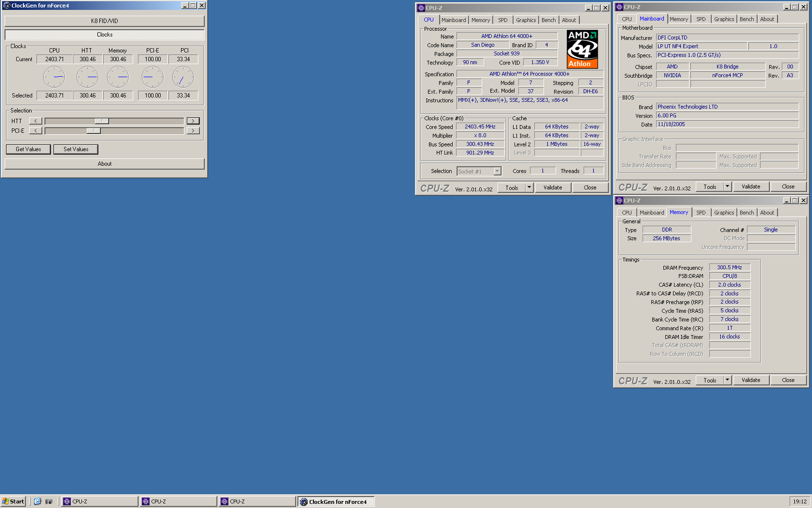Open the K8 FID/VID panel
The height and width of the screenshot is (508, 812).
point(104,21)
